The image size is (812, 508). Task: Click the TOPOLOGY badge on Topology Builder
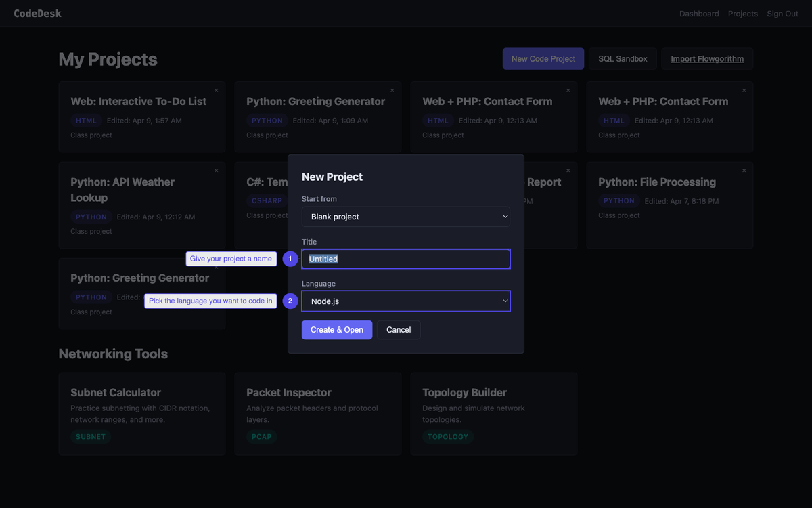(448, 436)
